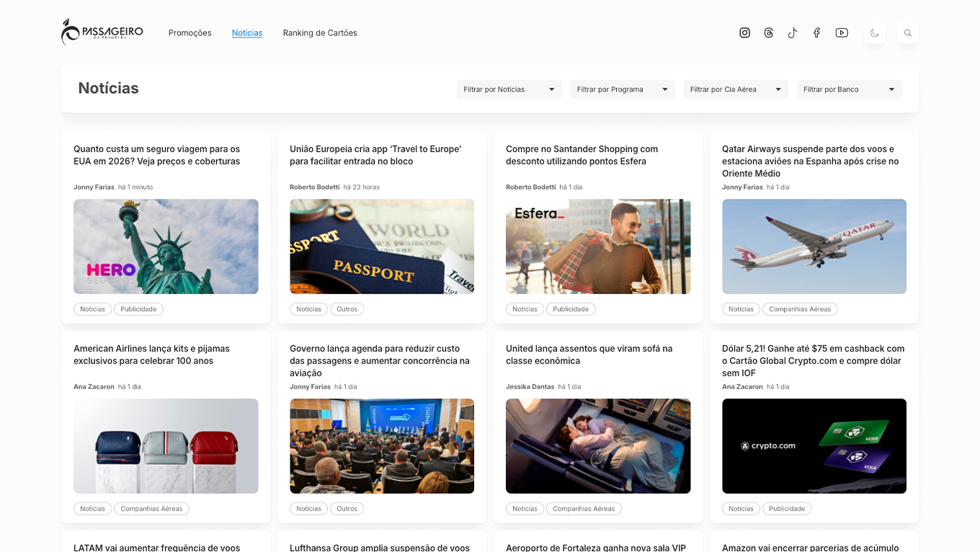Open the Promoções menu item

(x=190, y=32)
